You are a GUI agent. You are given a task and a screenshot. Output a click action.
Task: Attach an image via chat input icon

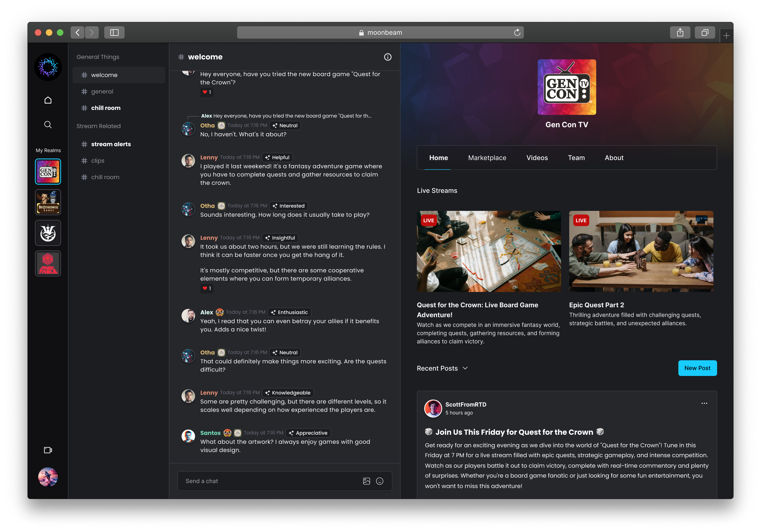point(366,481)
